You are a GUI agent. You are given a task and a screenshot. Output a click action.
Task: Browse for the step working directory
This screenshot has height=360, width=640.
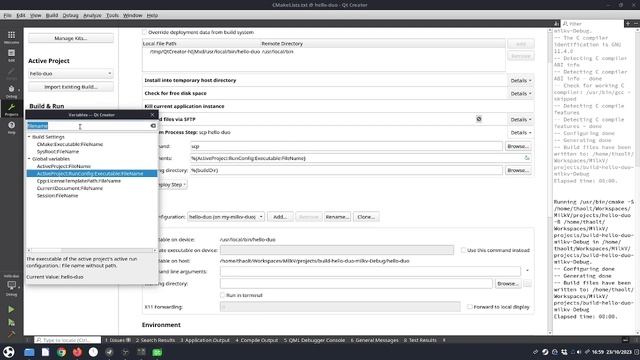tap(518, 170)
